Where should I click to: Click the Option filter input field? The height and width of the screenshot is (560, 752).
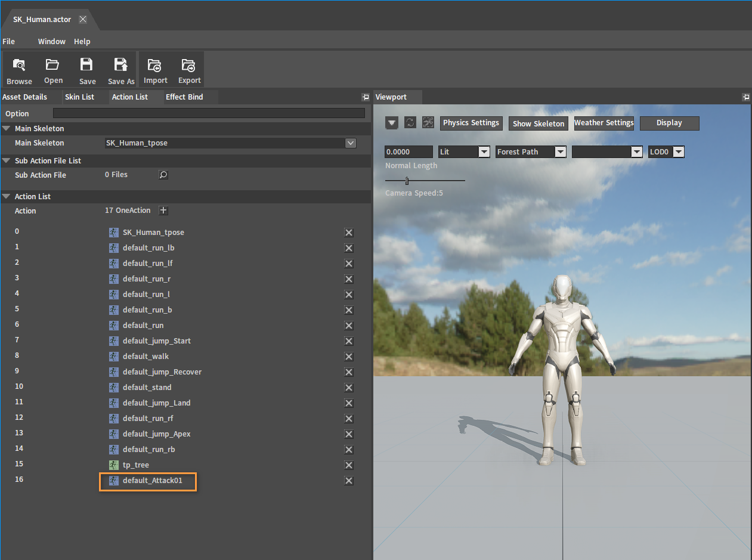coord(209,113)
